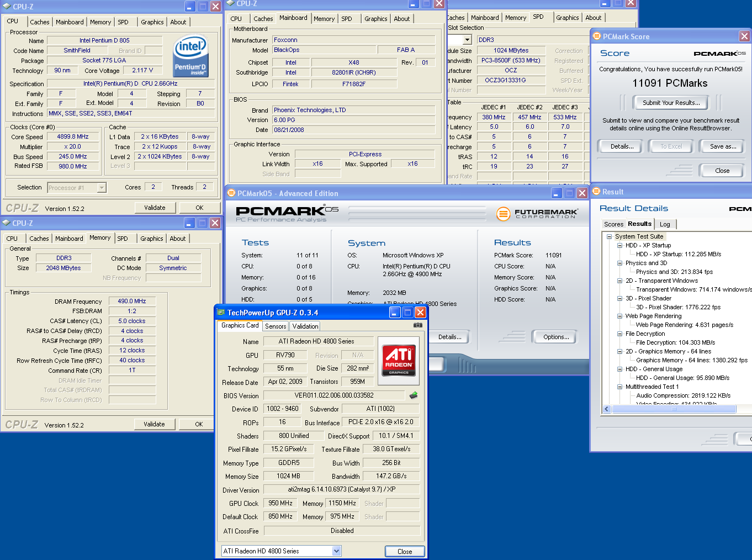Collapse the HDD - General Usage node
This screenshot has width=752, height=560.
[620, 369]
